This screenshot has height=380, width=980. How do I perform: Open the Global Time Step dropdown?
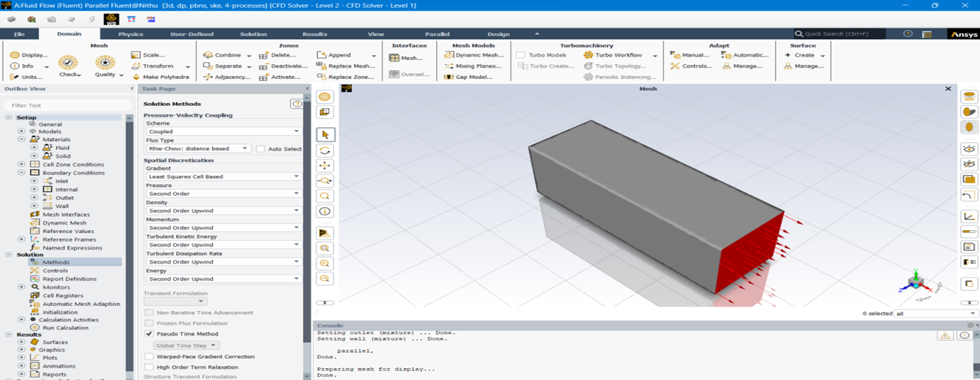click(187, 345)
